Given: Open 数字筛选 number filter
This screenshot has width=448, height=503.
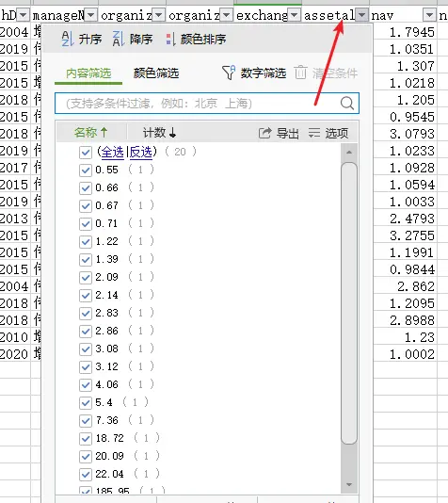Looking at the screenshot, I should point(254,73).
